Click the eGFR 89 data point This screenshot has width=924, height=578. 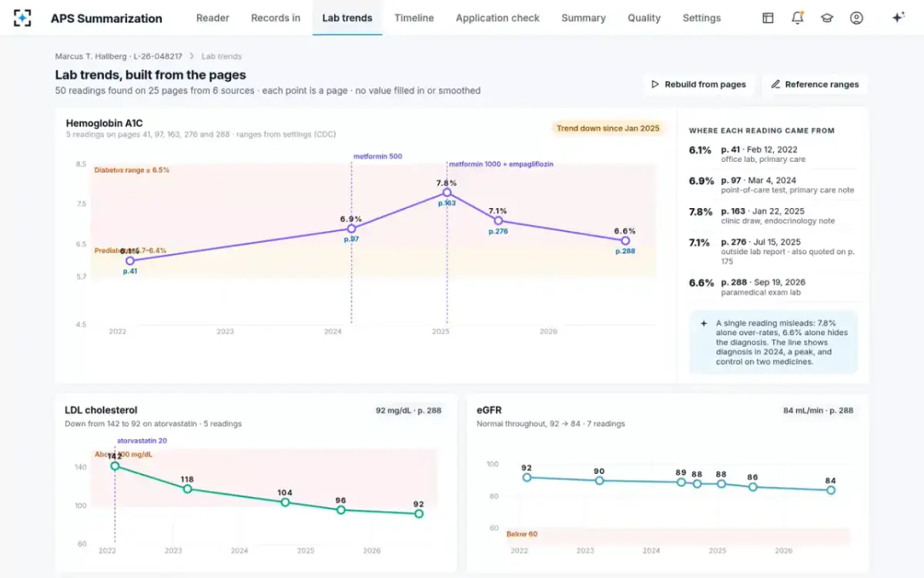[x=681, y=482]
